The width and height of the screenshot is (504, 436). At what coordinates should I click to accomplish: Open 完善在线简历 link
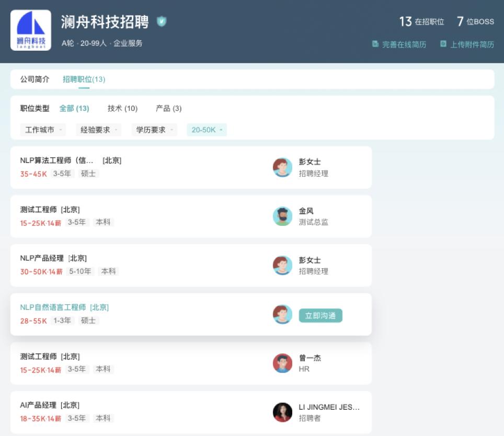[404, 44]
